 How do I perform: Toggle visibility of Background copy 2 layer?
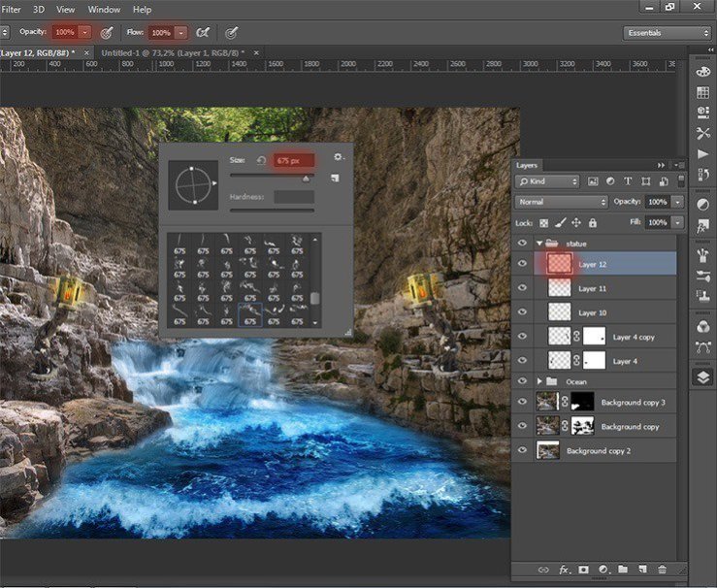point(523,450)
